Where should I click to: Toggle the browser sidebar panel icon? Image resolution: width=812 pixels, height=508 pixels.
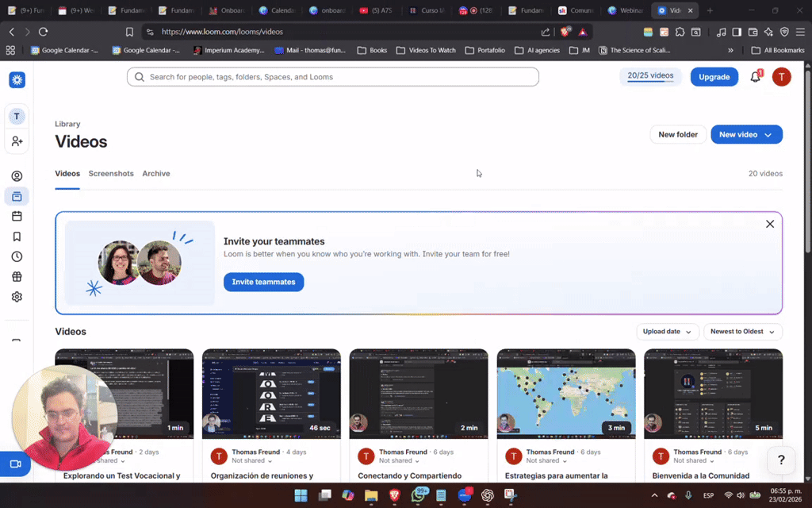(x=737, y=32)
